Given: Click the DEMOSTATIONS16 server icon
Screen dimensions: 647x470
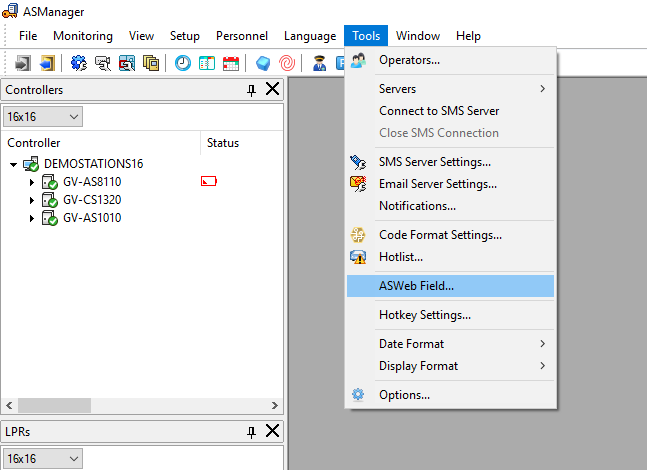Looking at the screenshot, I should coord(31,164).
